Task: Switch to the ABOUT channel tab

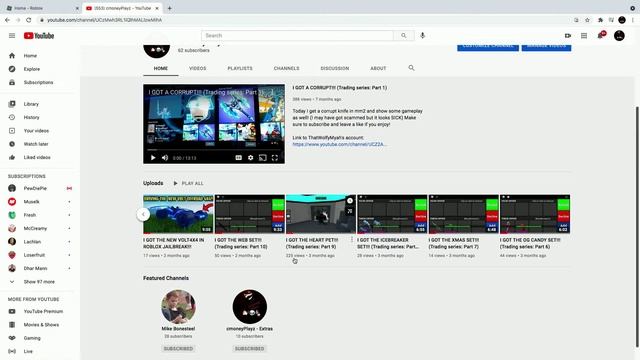Action: click(378, 68)
